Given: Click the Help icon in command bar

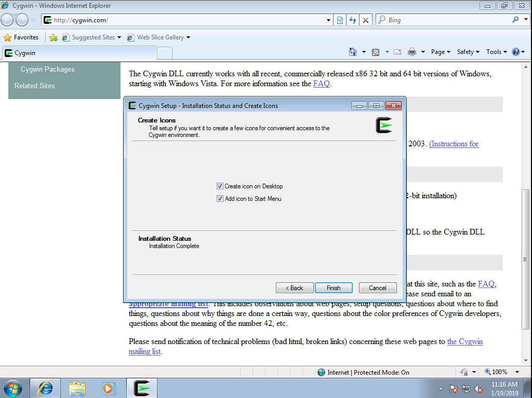Looking at the screenshot, I should (x=515, y=52).
